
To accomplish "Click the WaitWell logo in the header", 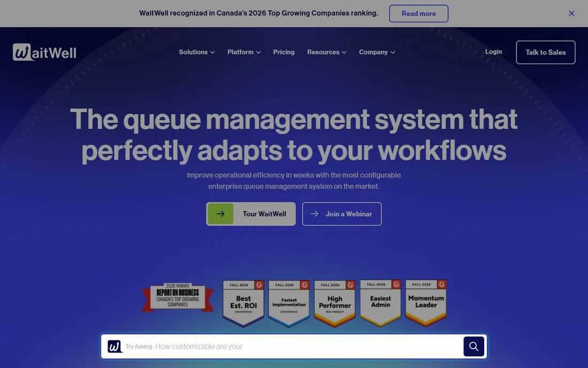I will click(44, 52).
